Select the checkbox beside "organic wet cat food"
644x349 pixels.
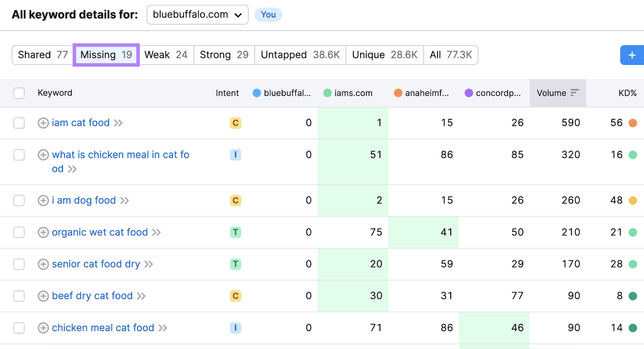click(x=19, y=232)
